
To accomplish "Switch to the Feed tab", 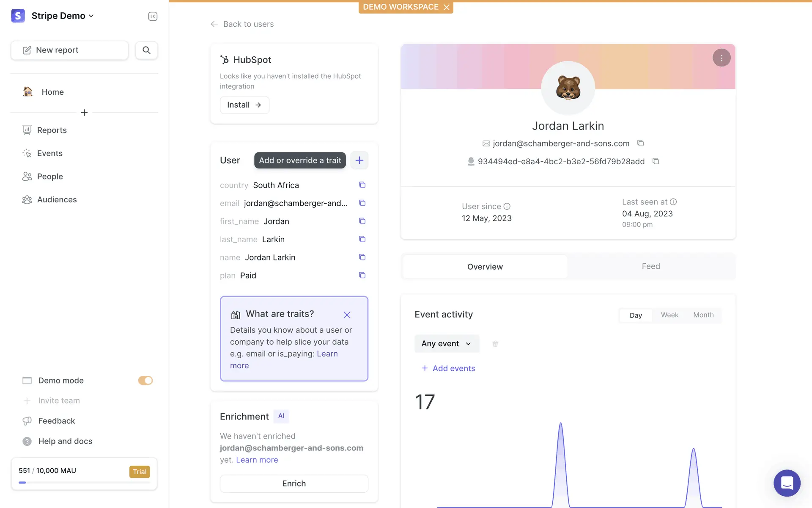I will [x=650, y=266].
